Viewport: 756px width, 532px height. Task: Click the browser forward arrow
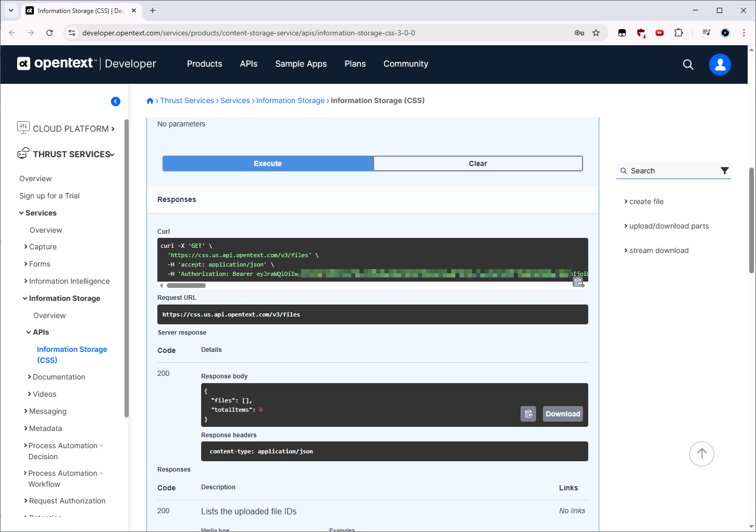31,33
